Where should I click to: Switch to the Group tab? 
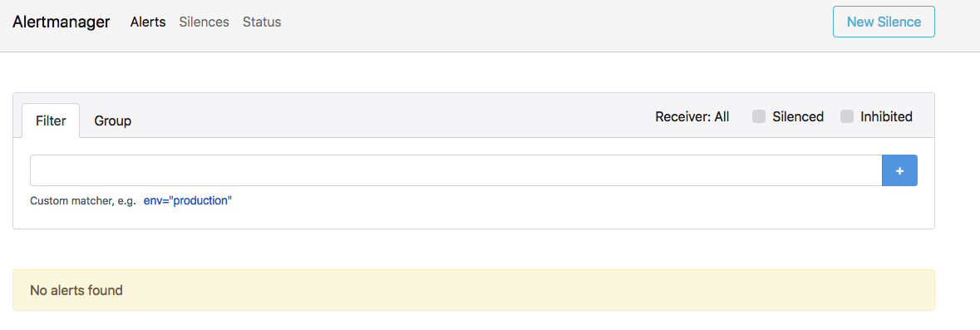pyautogui.click(x=112, y=121)
